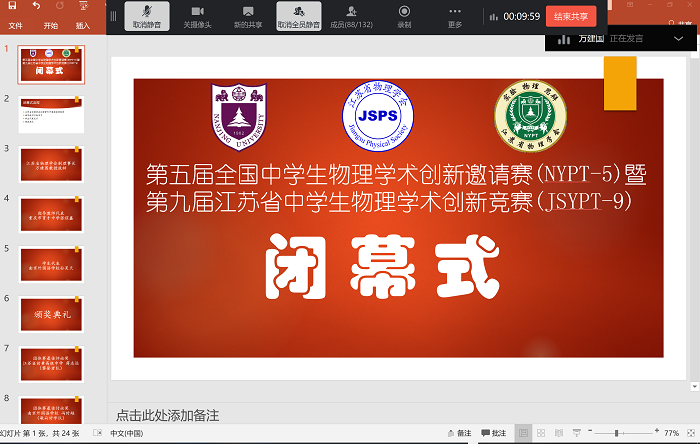Select slide 6 thumbnail 颁奖典礼

click(x=51, y=314)
